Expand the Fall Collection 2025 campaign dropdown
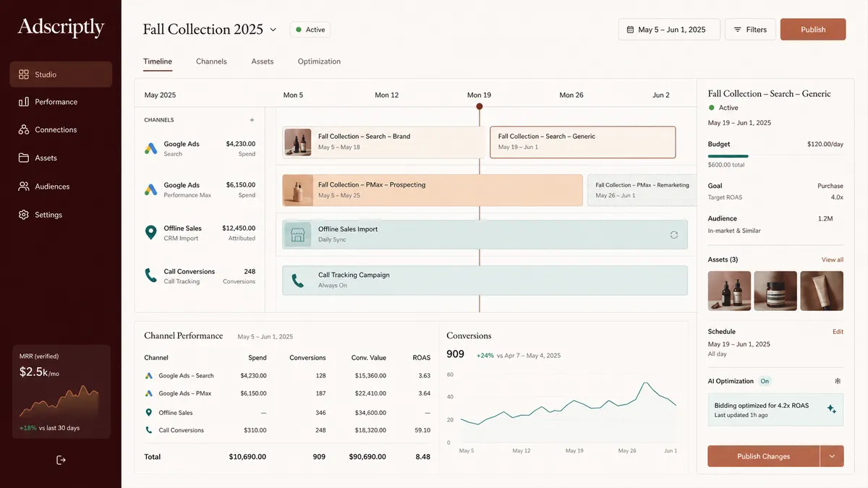Image resolution: width=868 pixels, height=488 pixels. 273,30
